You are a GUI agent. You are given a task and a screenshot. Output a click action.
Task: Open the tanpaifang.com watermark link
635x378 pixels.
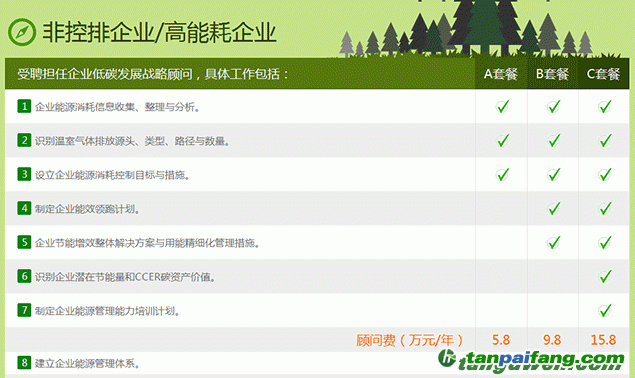(531, 360)
